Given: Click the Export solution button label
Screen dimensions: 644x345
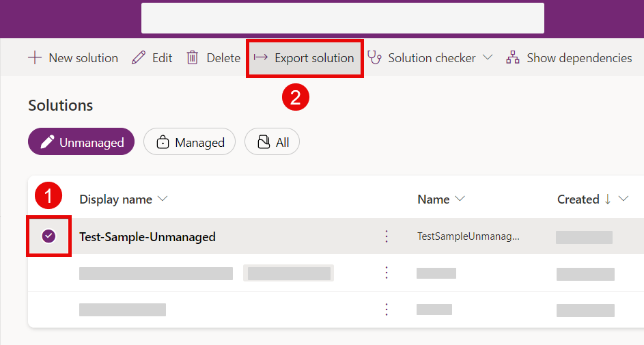Looking at the screenshot, I should coord(314,58).
